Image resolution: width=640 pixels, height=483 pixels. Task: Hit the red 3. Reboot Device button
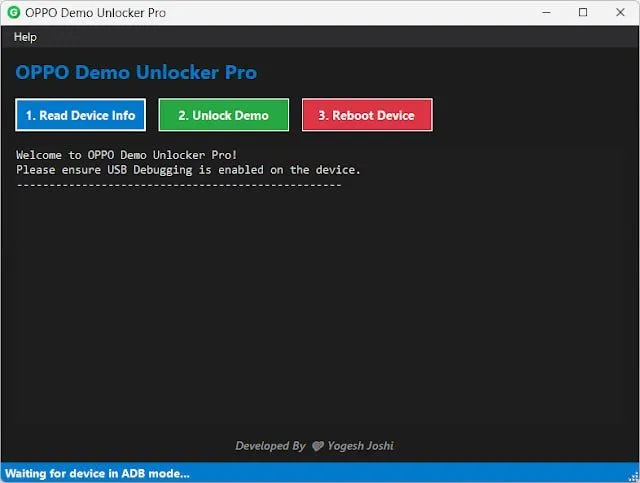[x=366, y=115]
